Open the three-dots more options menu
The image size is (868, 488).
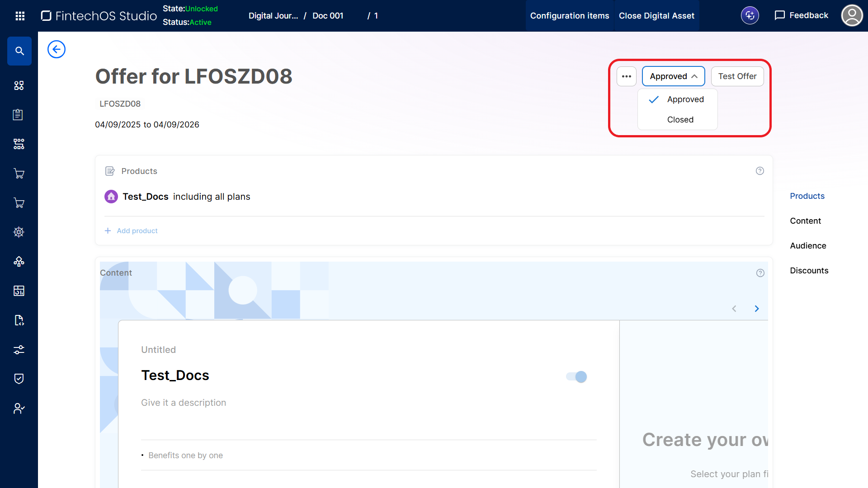click(x=626, y=76)
